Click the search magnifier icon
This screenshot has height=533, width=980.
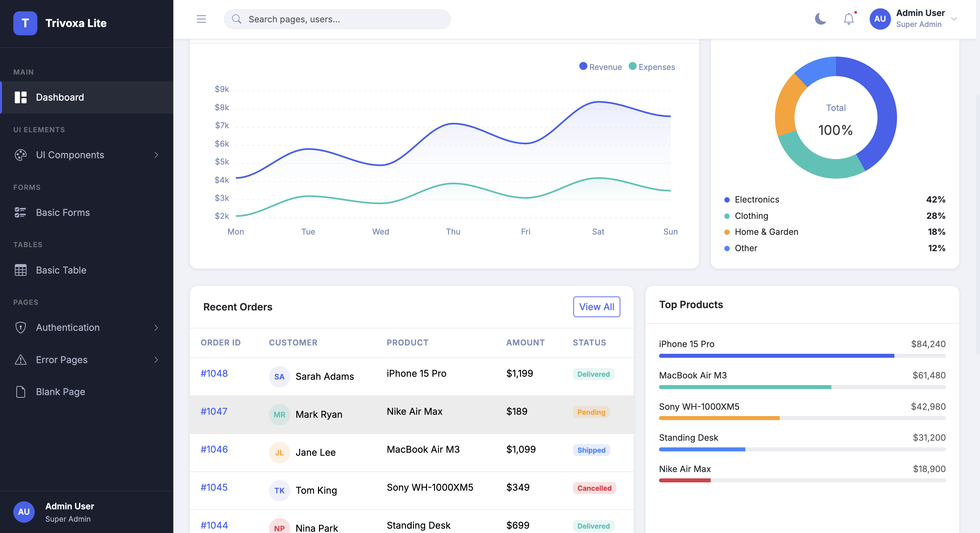tap(237, 19)
